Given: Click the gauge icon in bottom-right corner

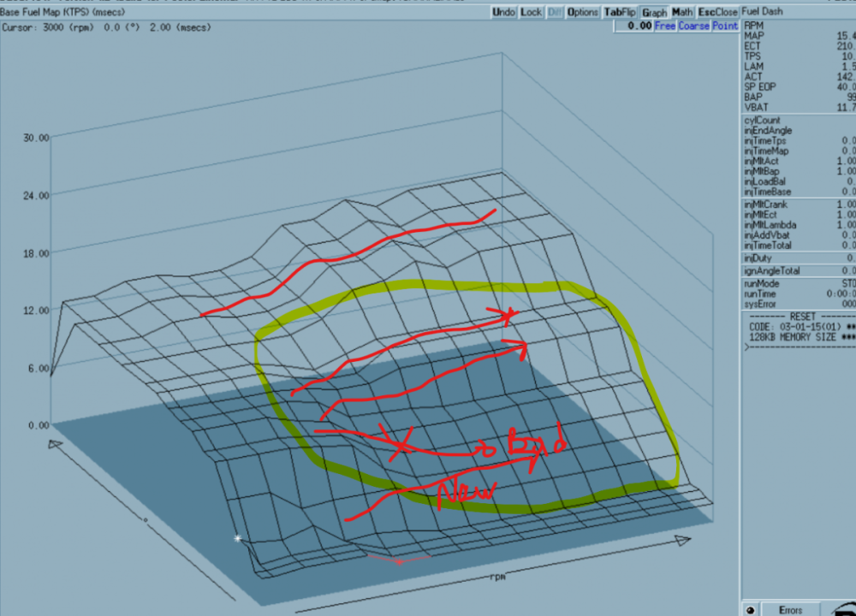Looking at the screenshot, I should click(x=839, y=607).
